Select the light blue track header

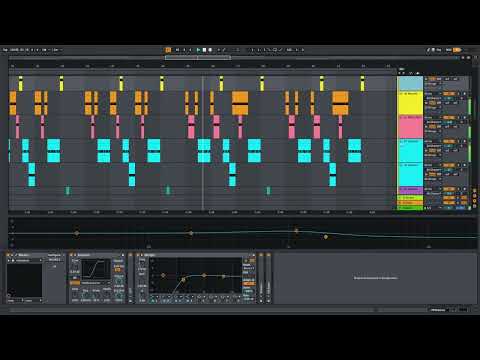pyautogui.click(x=410, y=83)
